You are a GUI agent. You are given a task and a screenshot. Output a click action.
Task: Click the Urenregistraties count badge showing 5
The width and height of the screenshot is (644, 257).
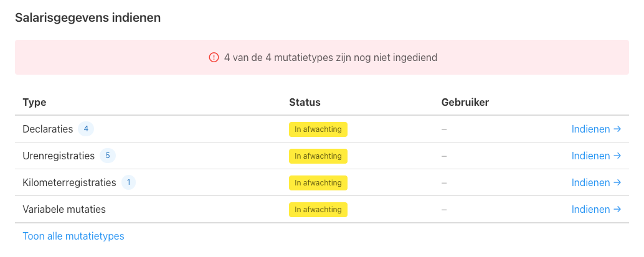pyautogui.click(x=108, y=156)
